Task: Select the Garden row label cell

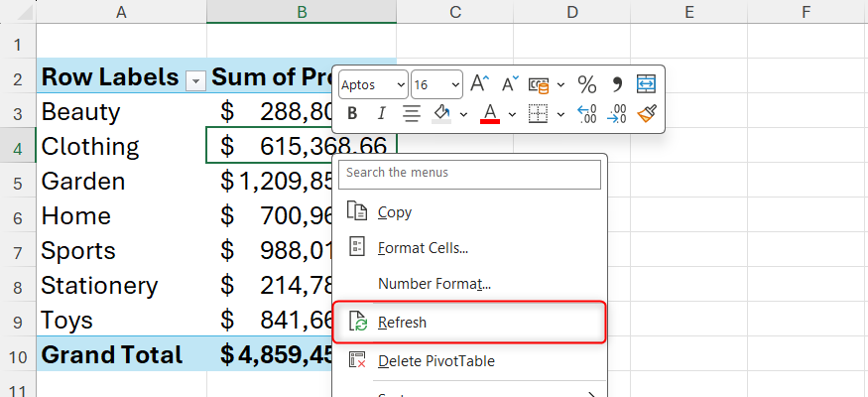Action: coord(121,181)
